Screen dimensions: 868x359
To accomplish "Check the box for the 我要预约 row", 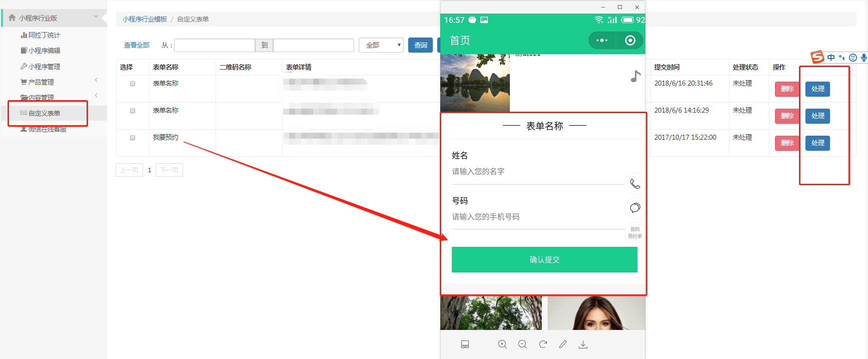I will coord(133,138).
